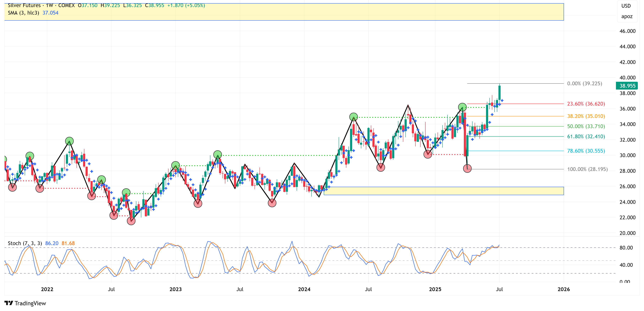
Task: Click the apoz label under USD
Action: tap(627, 17)
